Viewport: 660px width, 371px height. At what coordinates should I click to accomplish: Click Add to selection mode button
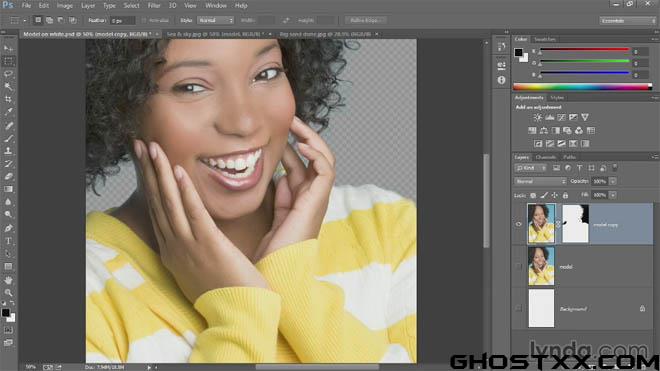[x=49, y=20]
